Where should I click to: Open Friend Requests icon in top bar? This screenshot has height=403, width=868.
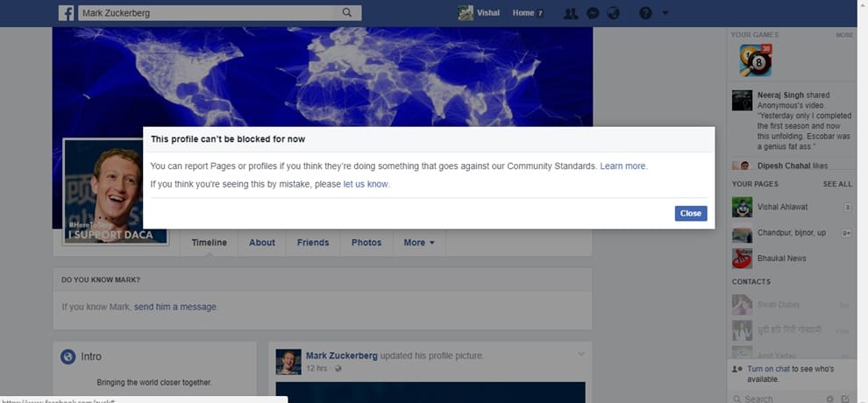(x=571, y=13)
